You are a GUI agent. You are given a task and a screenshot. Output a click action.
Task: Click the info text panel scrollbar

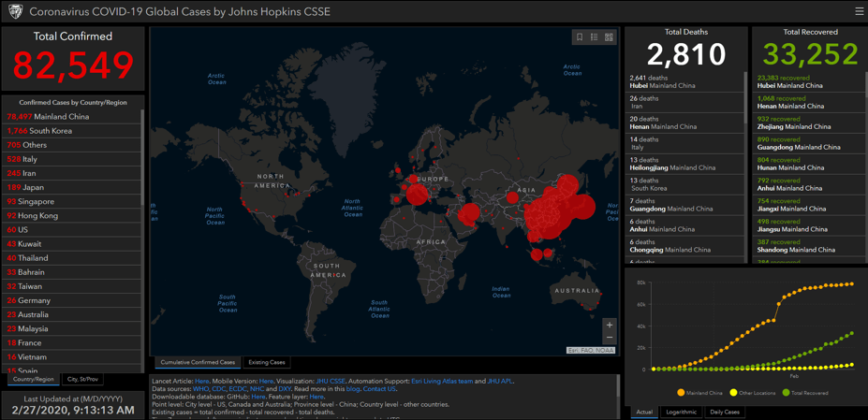coord(618,387)
